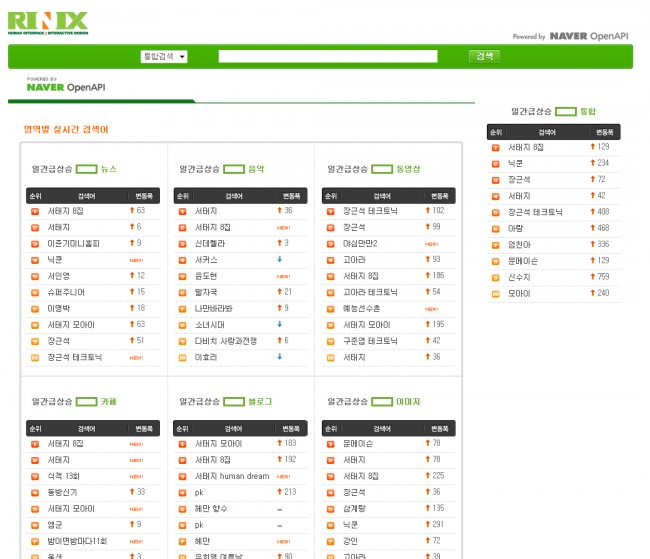Click rank 1 icon in 통합 table
Viewport: 650px width, 559px height.
tap(495, 147)
